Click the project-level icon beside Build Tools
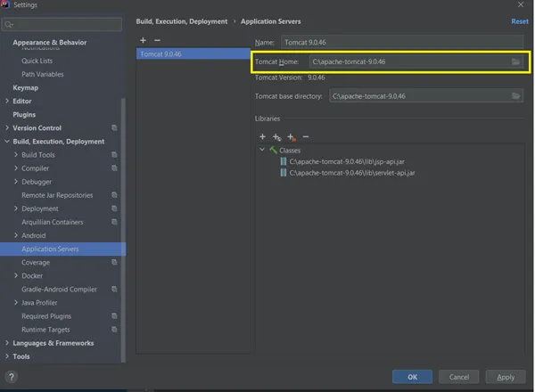The height and width of the screenshot is (392, 535). pyautogui.click(x=114, y=155)
